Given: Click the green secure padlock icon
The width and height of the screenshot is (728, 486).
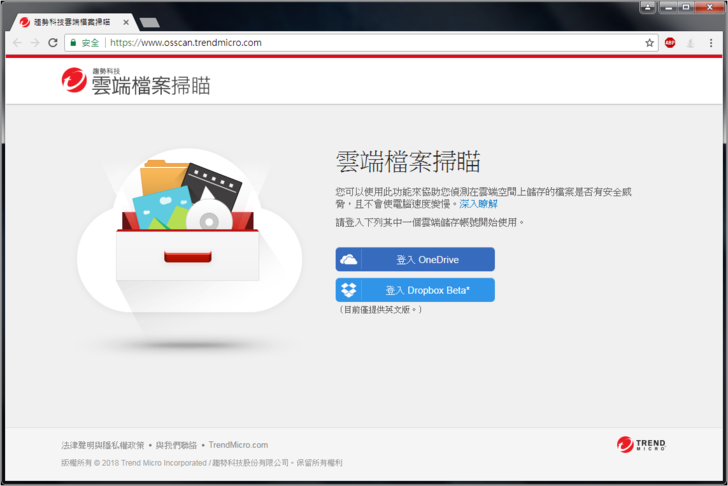Looking at the screenshot, I should click(x=73, y=43).
